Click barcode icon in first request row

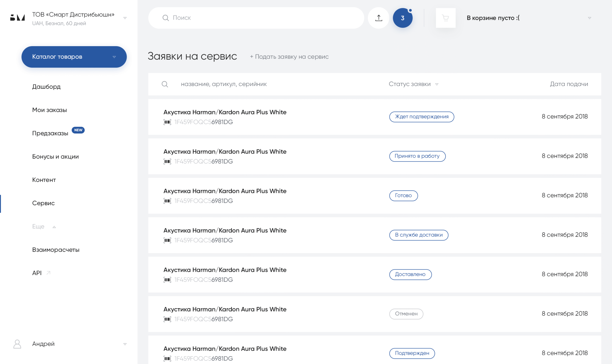pos(167,122)
